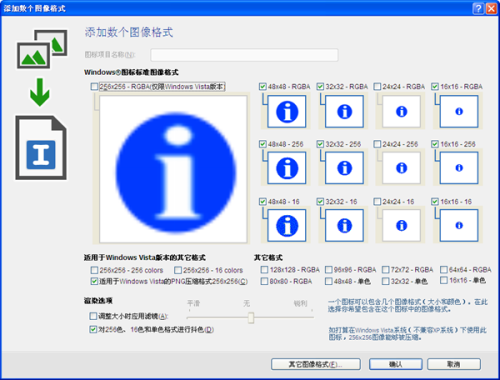
Task: Uncheck the 16x16 - 16 format
Action: [x=435, y=202]
